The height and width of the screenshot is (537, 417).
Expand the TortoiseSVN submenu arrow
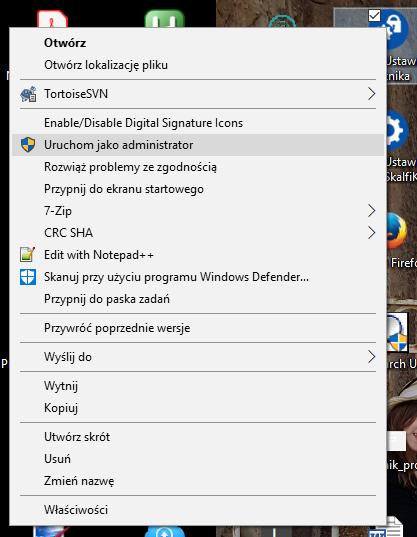click(371, 94)
